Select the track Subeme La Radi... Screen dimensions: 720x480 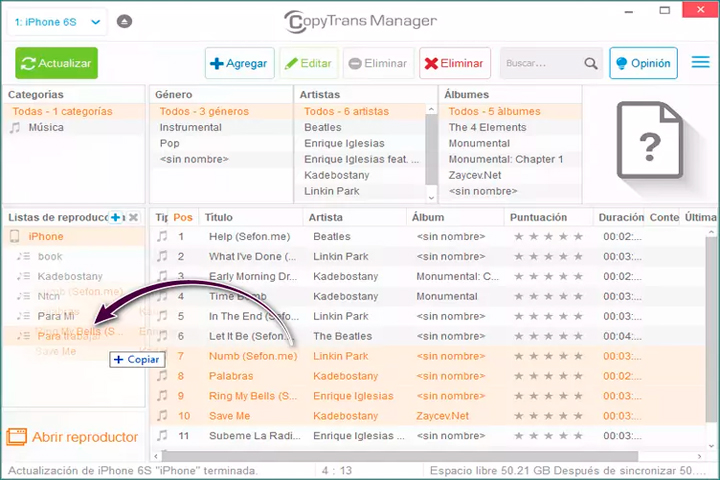point(254,435)
